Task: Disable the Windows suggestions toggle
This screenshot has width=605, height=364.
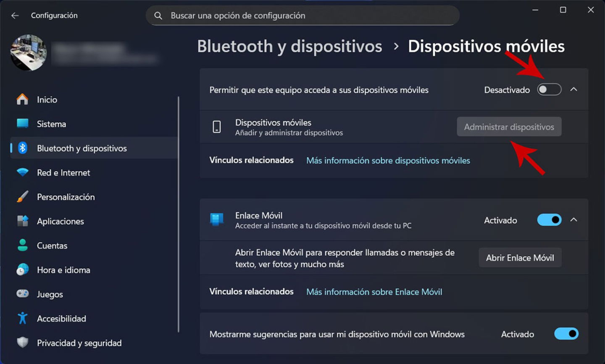Action: point(566,334)
